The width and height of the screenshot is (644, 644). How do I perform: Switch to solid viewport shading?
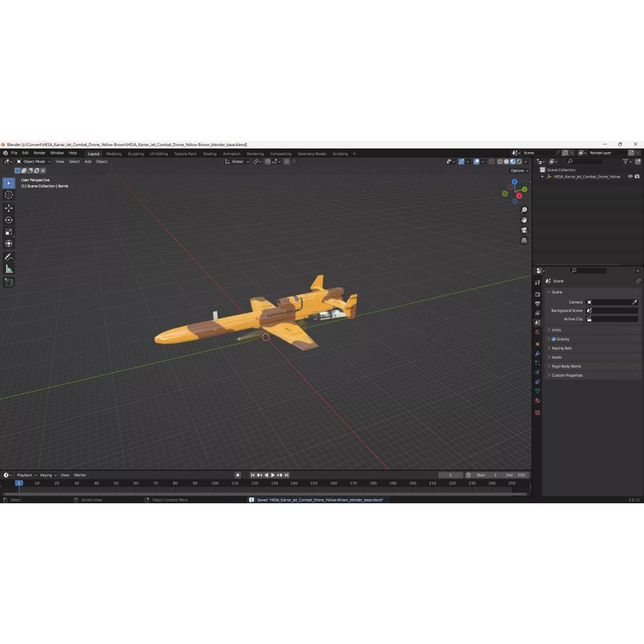click(x=506, y=162)
